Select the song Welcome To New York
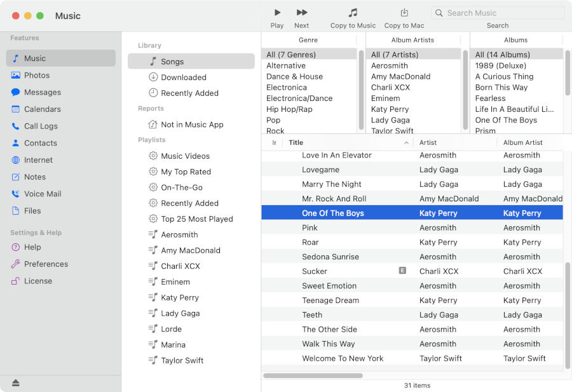The width and height of the screenshot is (572, 392). [x=412, y=358]
